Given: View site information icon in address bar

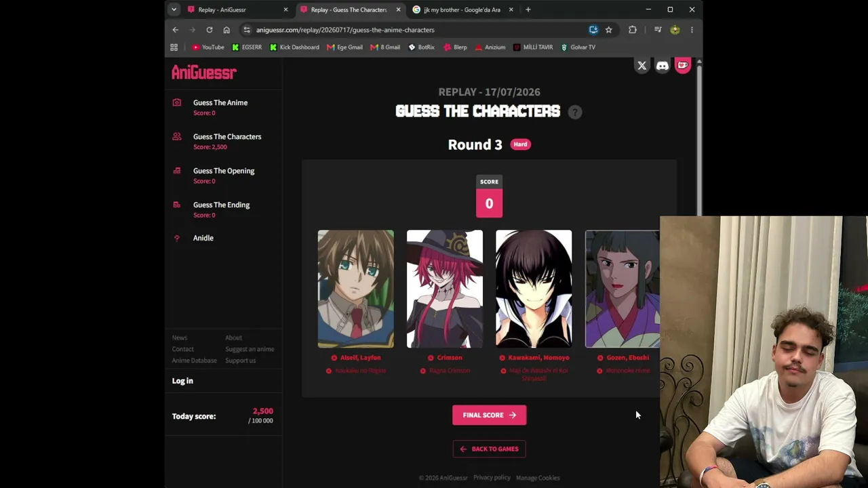Looking at the screenshot, I should pyautogui.click(x=247, y=30).
